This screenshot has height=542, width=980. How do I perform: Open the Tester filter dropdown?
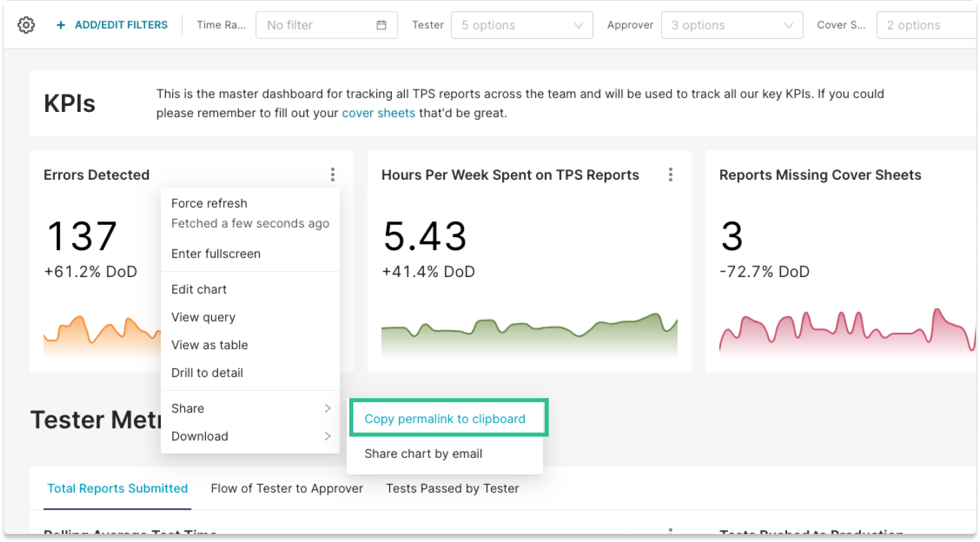point(521,25)
